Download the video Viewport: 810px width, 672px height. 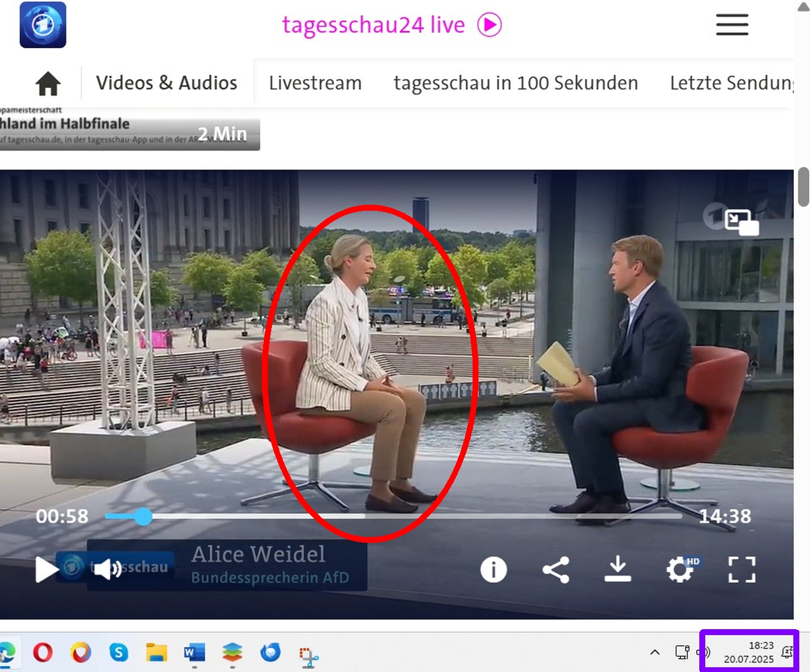(618, 569)
